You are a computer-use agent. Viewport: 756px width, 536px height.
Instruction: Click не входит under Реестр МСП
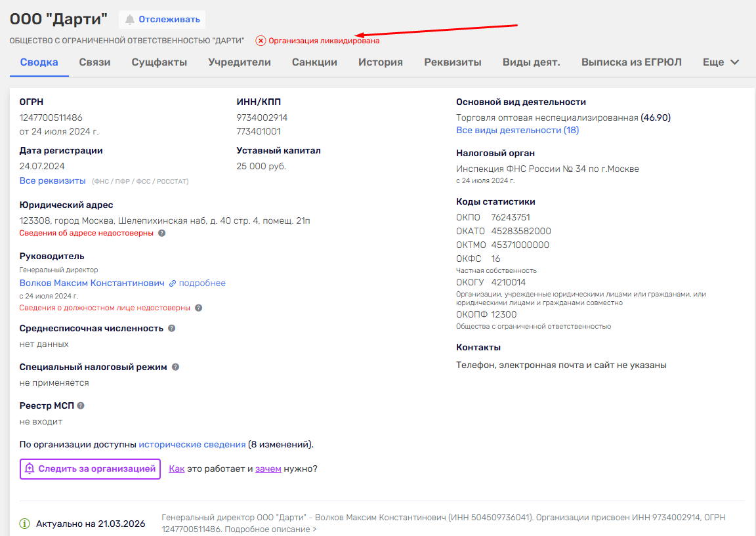pos(41,422)
